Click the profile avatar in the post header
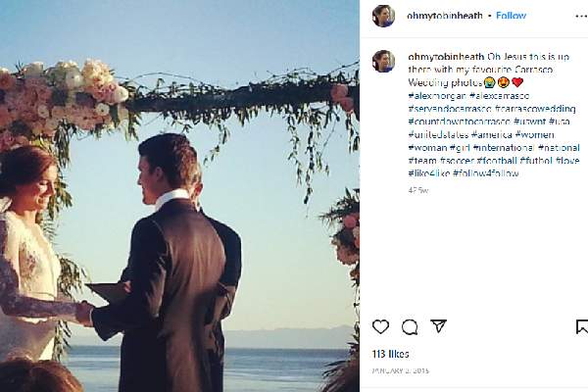 coord(383,16)
